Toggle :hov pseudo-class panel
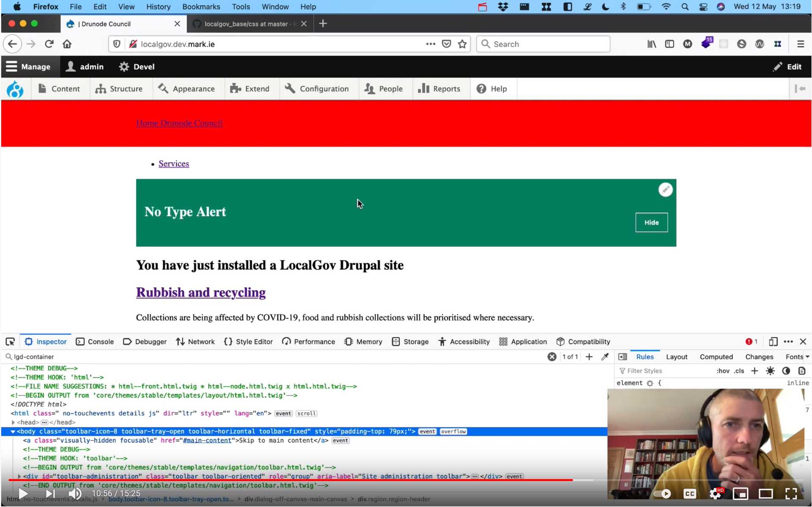The image size is (812, 507). pos(723,371)
